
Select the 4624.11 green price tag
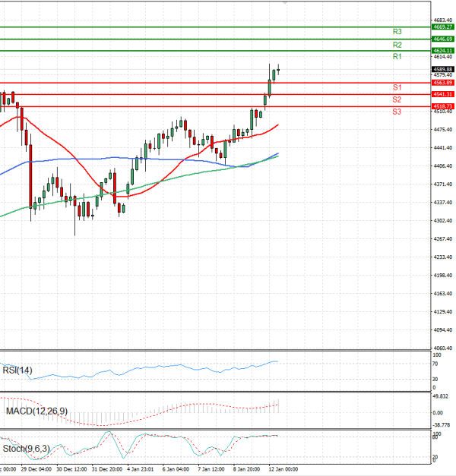(442, 51)
